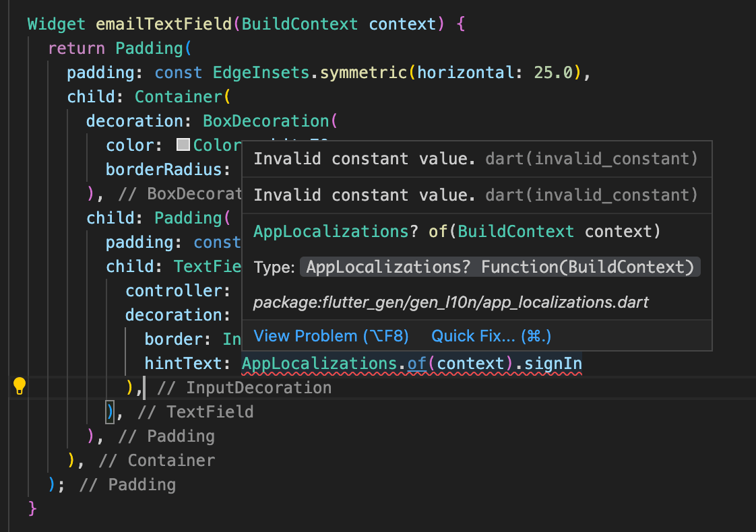Image resolution: width=756 pixels, height=532 pixels.
Task: Click the highlighted closing bracket before TextField comment
Action: [110, 412]
